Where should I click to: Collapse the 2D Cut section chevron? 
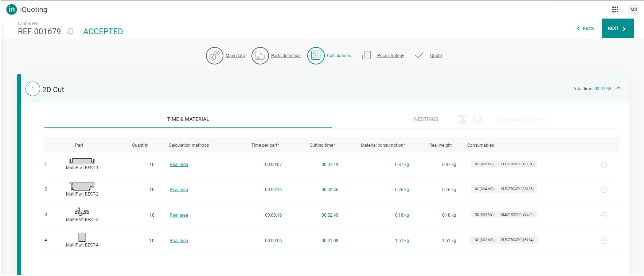point(618,88)
